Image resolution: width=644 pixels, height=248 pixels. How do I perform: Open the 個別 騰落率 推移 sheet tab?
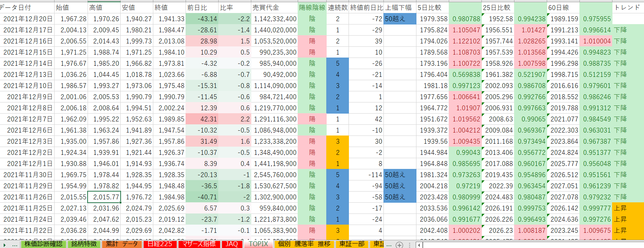[304, 244]
